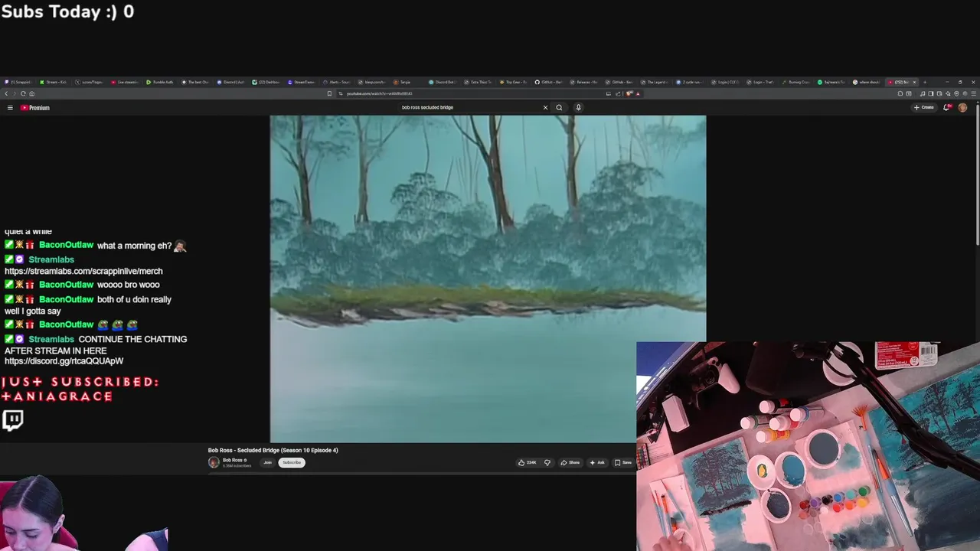Click BaconOutlaw name on 'what a morning' message

pos(66,245)
